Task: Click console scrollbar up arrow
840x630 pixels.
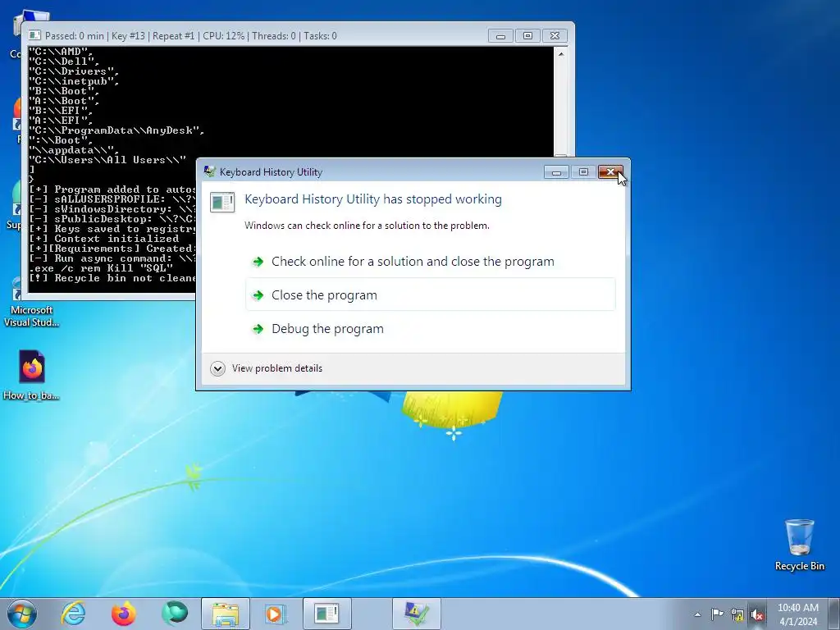Action: [x=561, y=53]
